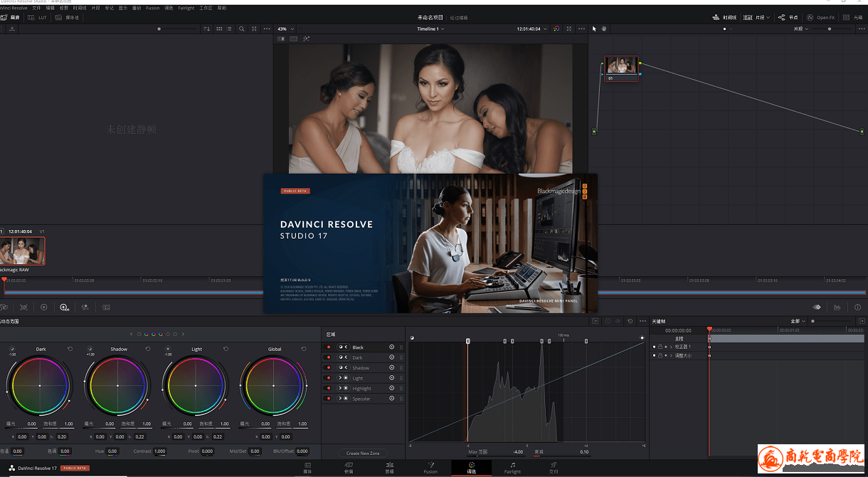
Task: Reset the Global color wheel
Action: click(304, 349)
